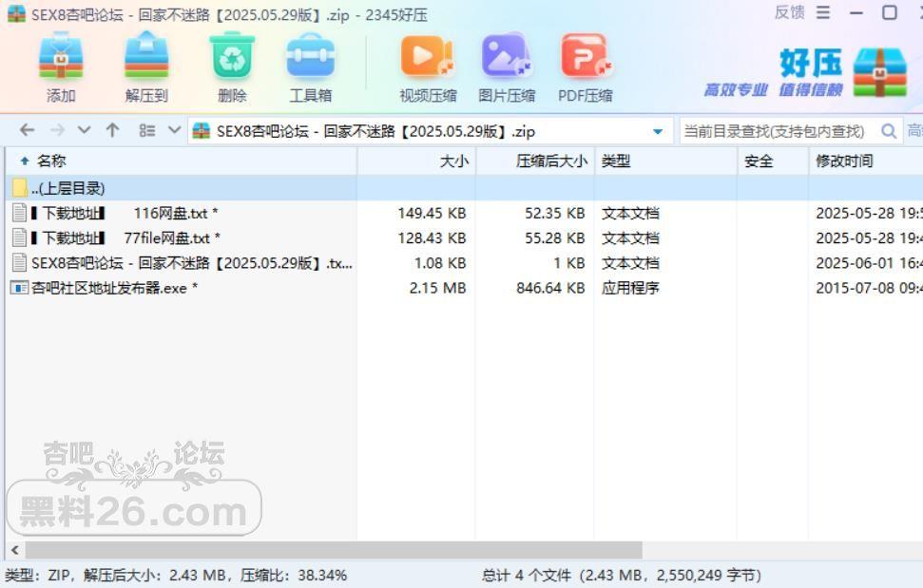Open PDF压缩 compression tool
This screenshot has height=588, width=923.
click(586, 57)
